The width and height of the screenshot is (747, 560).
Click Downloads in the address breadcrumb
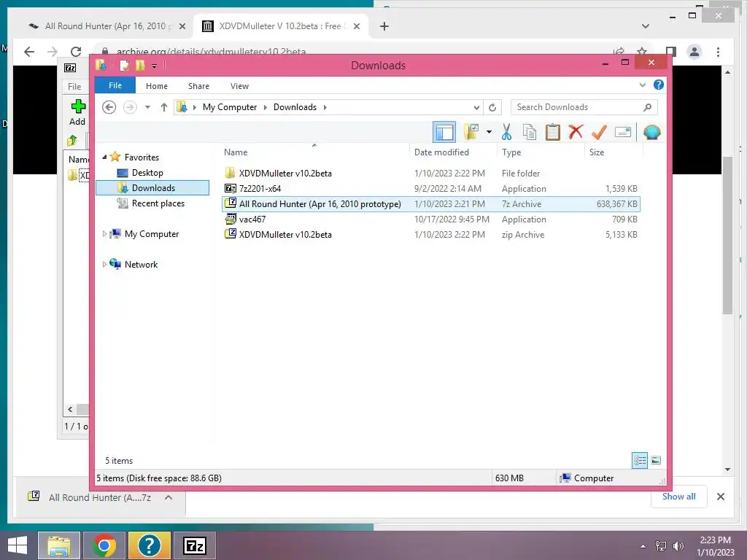[295, 107]
